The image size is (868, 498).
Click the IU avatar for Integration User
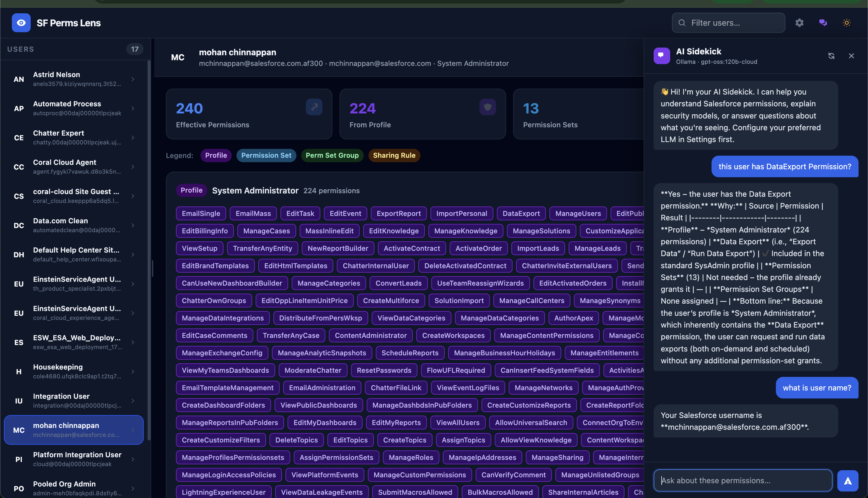point(19,401)
